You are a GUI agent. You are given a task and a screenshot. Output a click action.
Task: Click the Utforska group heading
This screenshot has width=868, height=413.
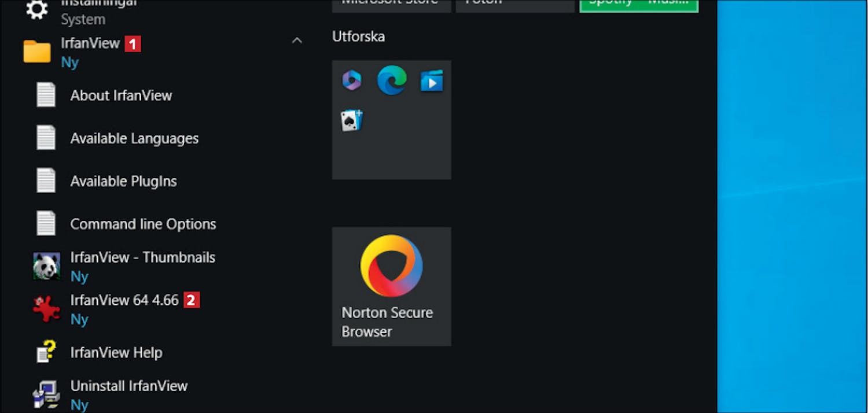click(358, 36)
